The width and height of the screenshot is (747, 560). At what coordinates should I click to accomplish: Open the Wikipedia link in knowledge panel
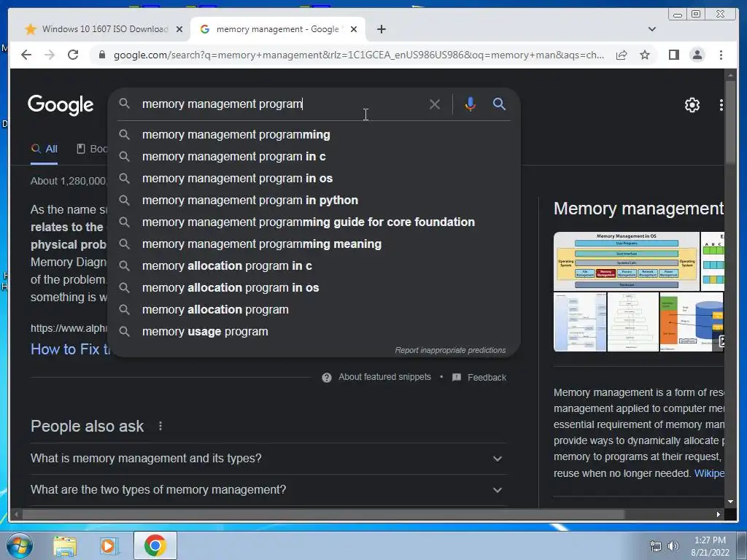coord(709,473)
